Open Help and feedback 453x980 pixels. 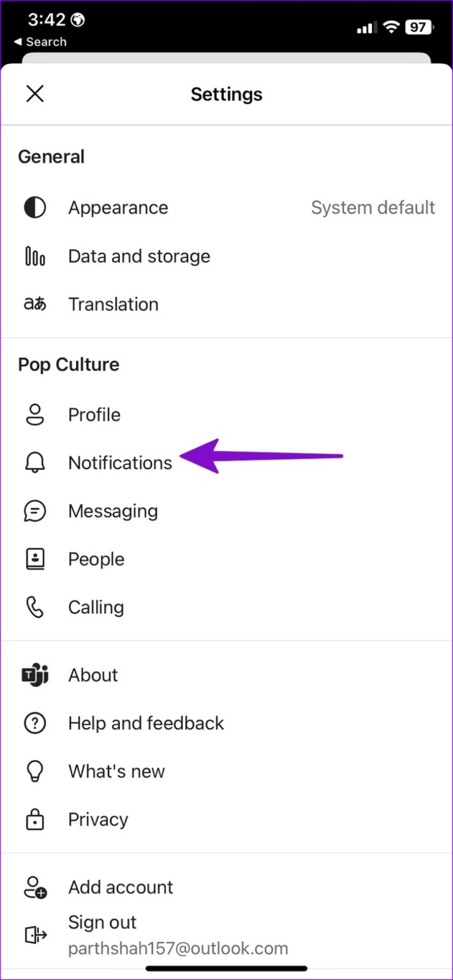(x=145, y=723)
